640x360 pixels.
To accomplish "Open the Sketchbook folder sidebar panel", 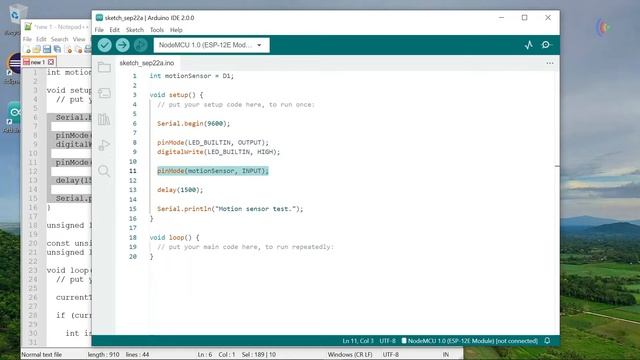I will pos(104,67).
